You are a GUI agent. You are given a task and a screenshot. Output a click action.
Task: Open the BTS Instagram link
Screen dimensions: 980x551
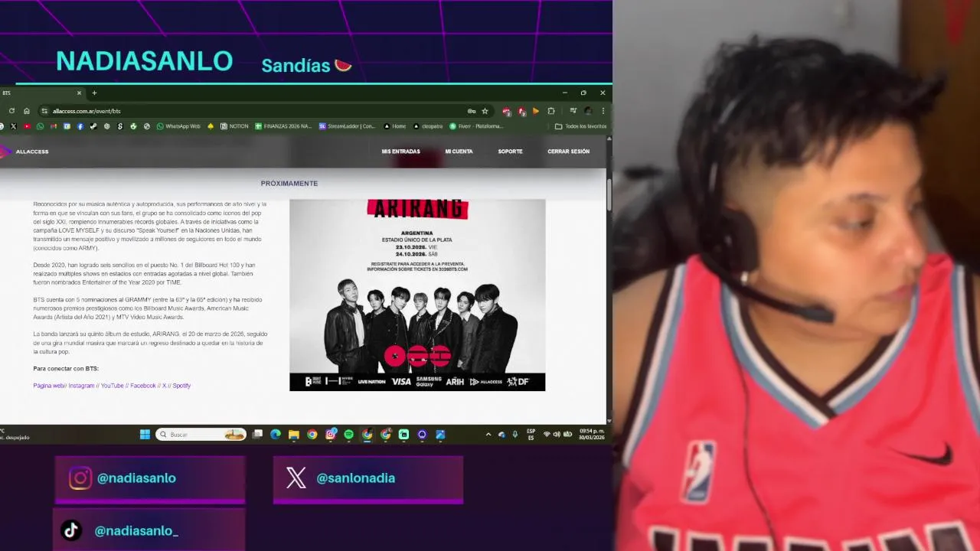(x=81, y=386)
